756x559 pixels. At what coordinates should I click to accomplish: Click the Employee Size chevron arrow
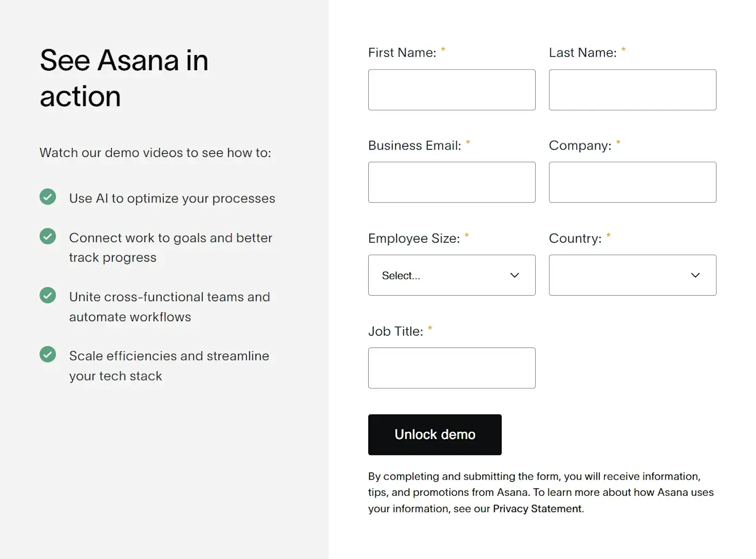point(514,275)
